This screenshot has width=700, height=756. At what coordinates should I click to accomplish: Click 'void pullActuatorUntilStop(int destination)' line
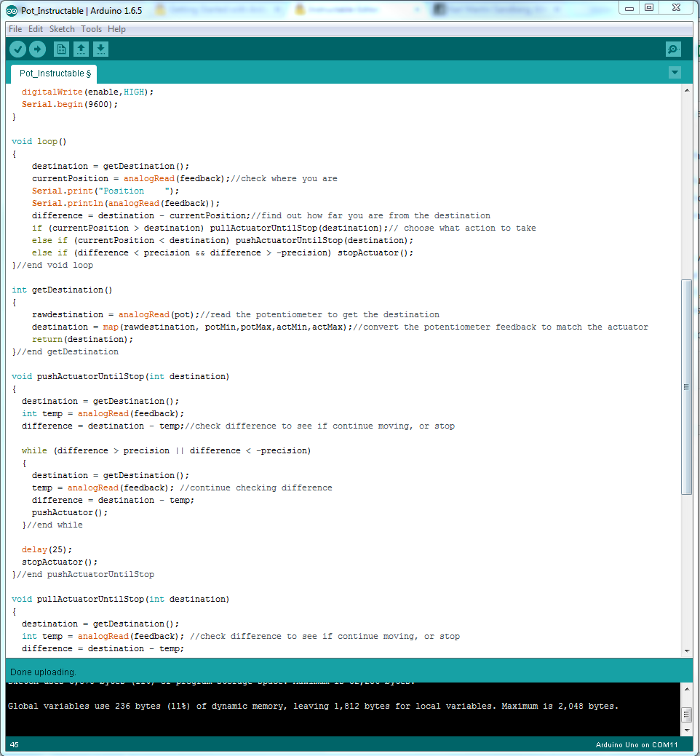pos(121,599)
